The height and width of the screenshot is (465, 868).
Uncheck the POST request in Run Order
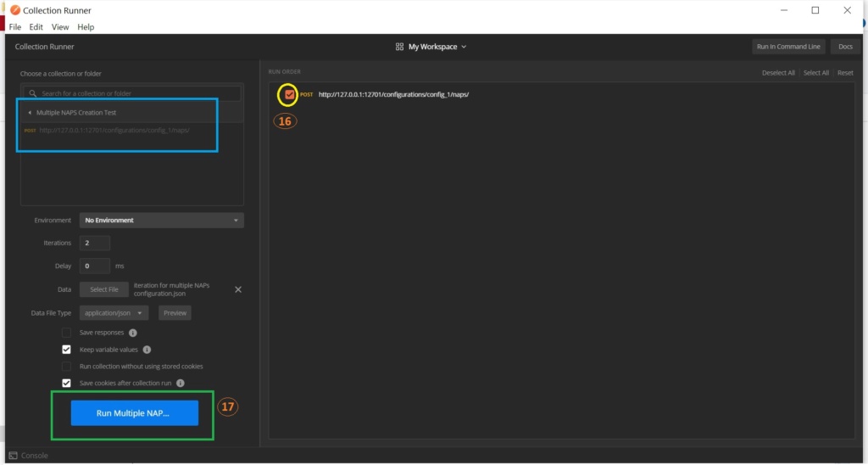290,95
